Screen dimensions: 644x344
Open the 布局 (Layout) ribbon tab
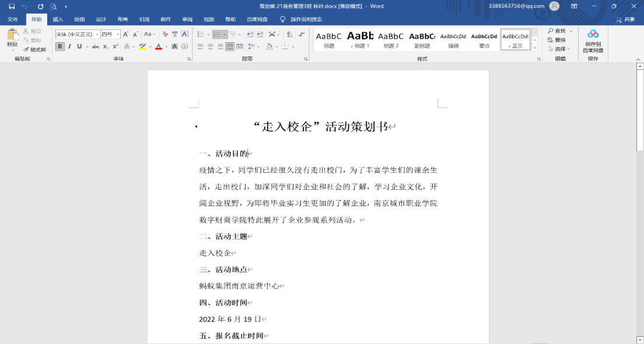click(123, 19)
